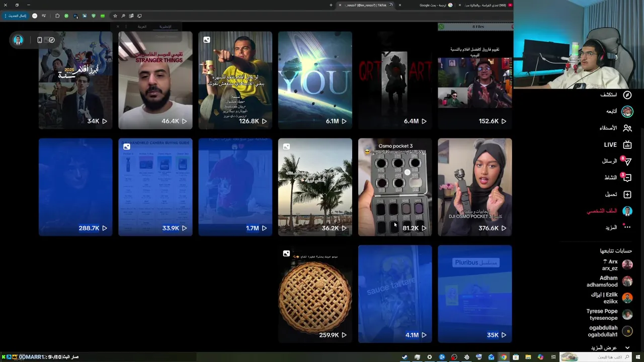The image size is (644, 362).
Task: Open the blue-tinted video with 288.7K views
Action: pyautogui.click(x=75, y=187)
